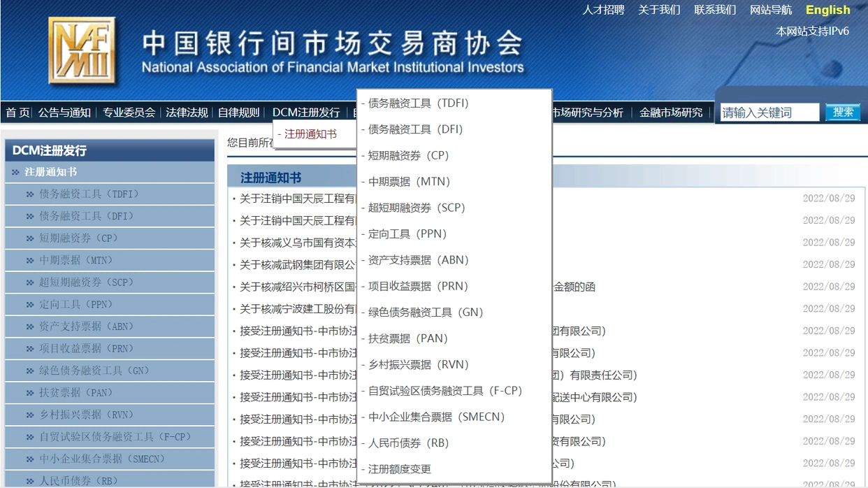Click arrow icon beside sidebar 债务融资工具(TDFI)
Screen dimensions: 868x488
pos(30,194)
